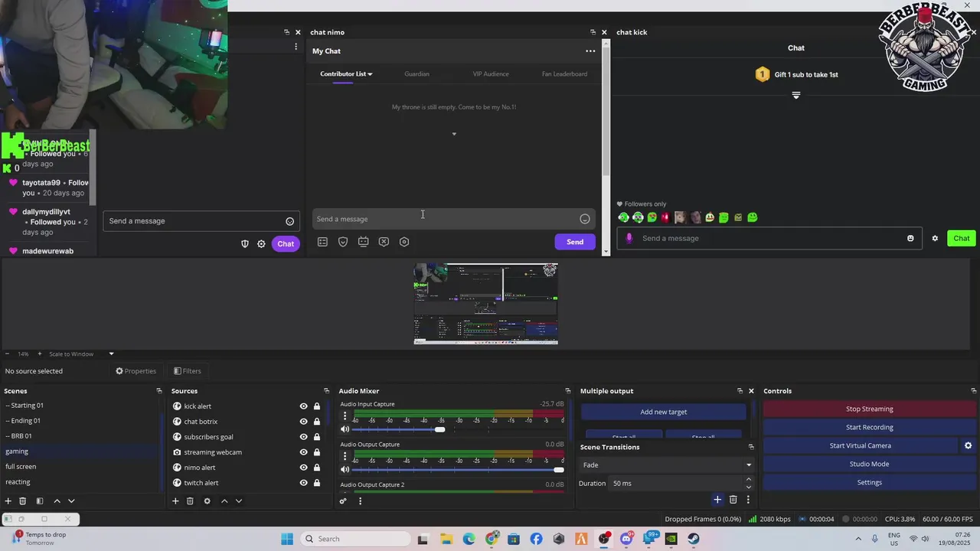Open the Audio Output Capture options menu dots
The height and width of the screenshot is (551, 980).
345,456
